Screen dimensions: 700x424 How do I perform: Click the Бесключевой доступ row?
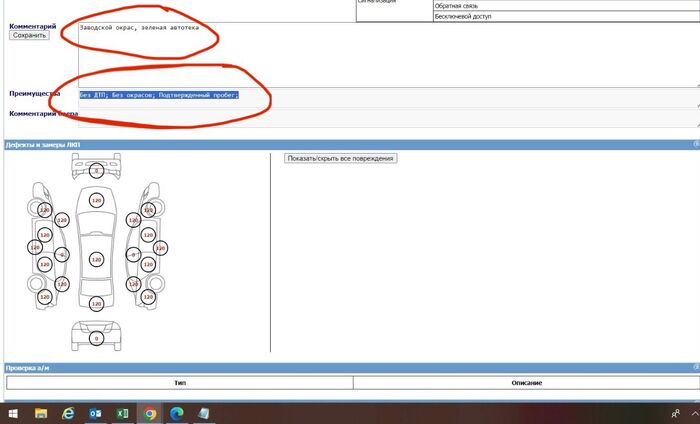567,17
